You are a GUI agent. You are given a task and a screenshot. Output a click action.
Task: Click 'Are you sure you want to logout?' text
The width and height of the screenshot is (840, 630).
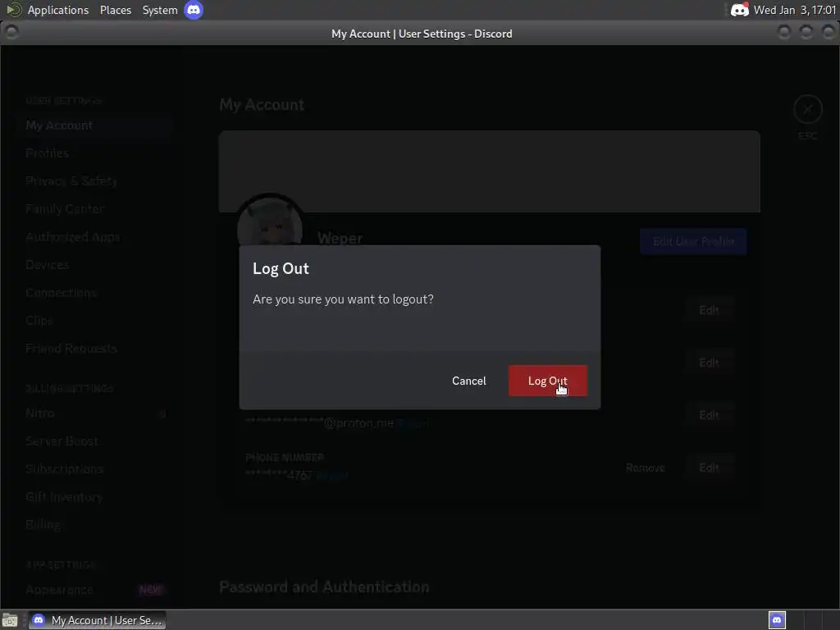[343, 299]
